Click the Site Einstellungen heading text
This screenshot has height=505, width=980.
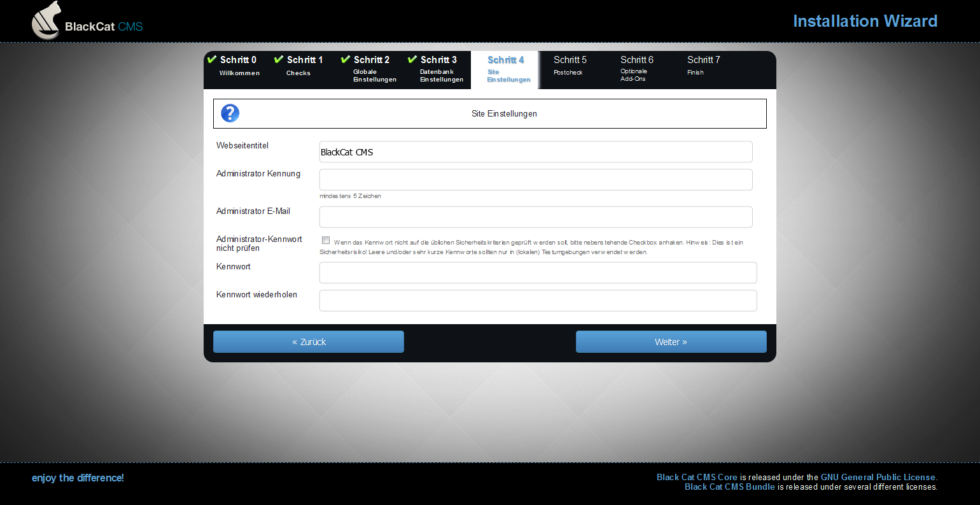pyautogui.click(x=504, y=114)
